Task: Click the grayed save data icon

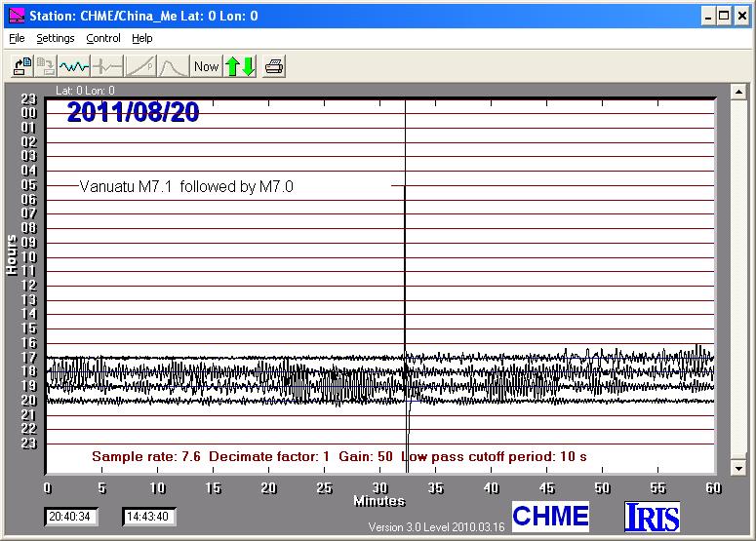Action: pyautogui.click(x=46, y=66)
